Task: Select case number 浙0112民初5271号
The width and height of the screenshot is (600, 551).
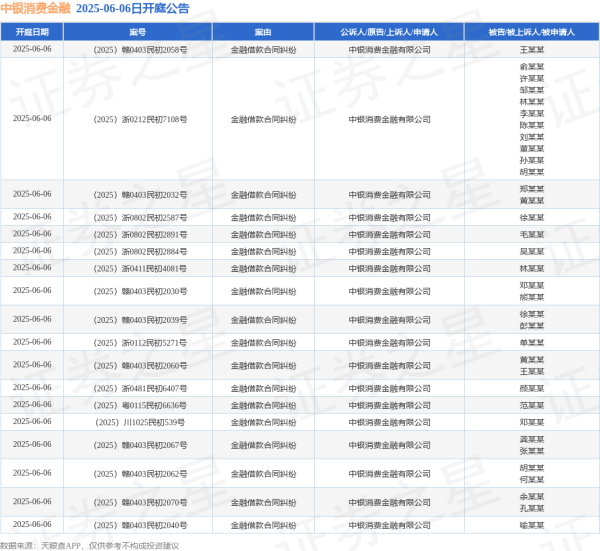Action: point(140,343)
